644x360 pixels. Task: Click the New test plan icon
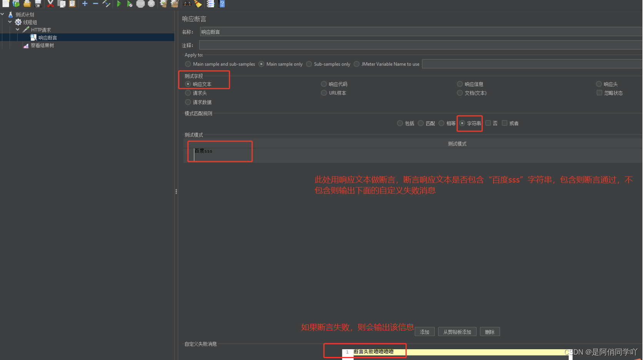pos(5,3)
